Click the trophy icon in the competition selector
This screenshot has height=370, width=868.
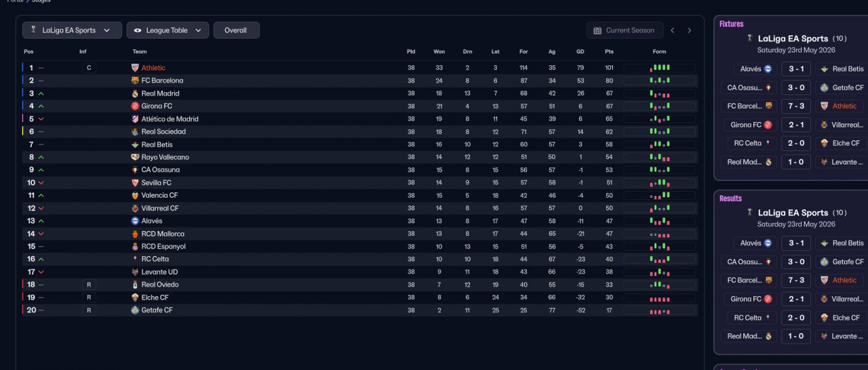(x=33, y=30)
